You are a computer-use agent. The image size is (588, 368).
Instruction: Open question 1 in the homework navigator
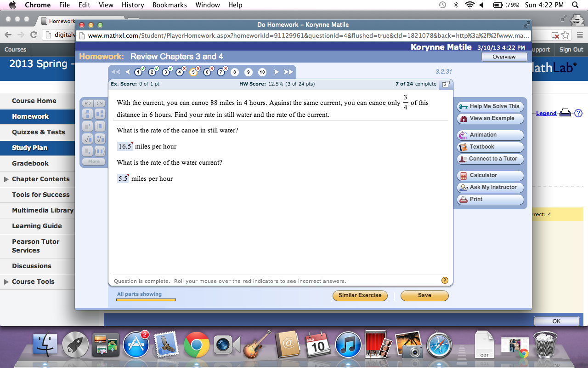click(138, 72)
